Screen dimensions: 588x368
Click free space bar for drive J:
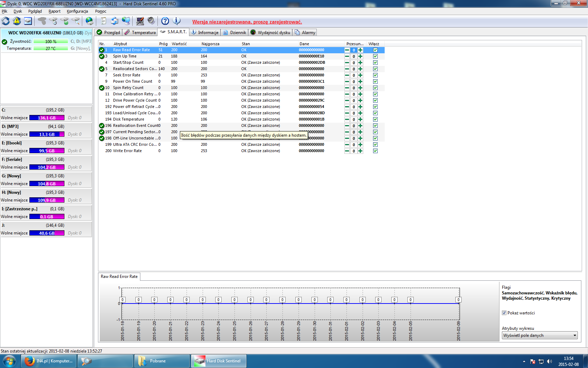click(x=47, y=233)
